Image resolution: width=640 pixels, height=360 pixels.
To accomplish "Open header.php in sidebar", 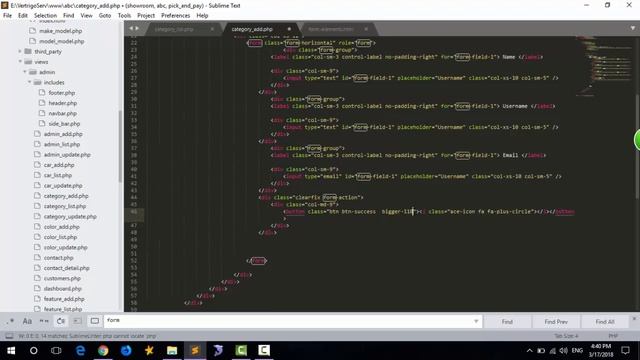I will [x=62, y=103].
